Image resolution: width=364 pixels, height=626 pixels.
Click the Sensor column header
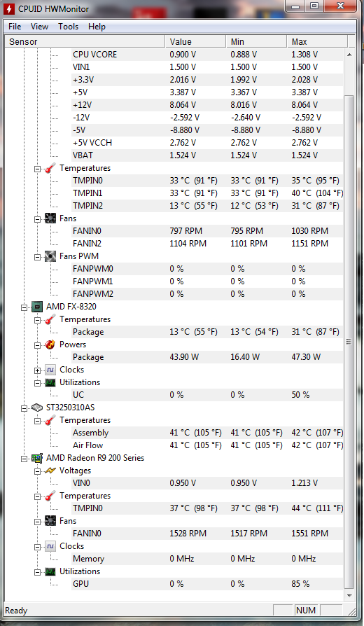[85, 41]
